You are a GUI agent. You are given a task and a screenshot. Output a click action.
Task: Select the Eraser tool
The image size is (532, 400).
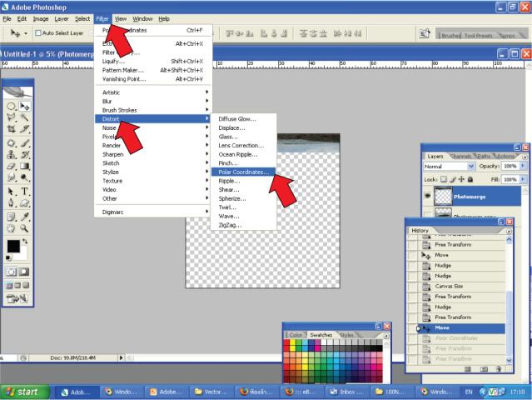[x=11, y=166]
